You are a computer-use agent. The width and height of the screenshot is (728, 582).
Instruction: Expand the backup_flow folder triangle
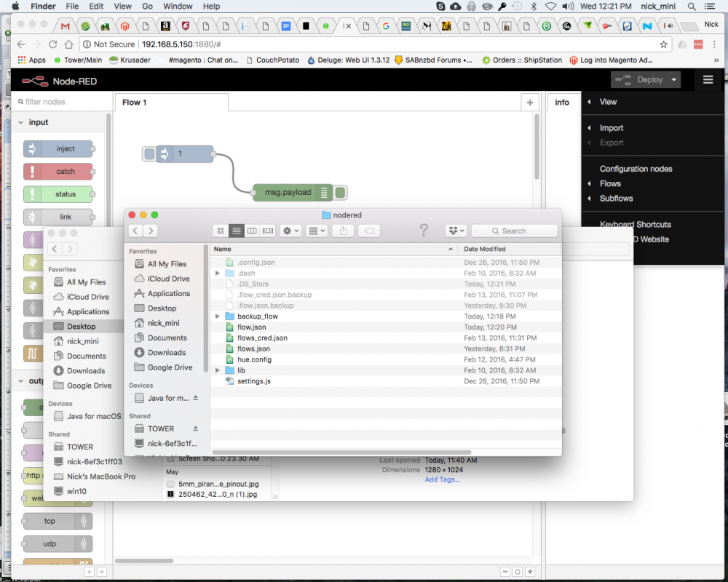(x=217, y=316)
